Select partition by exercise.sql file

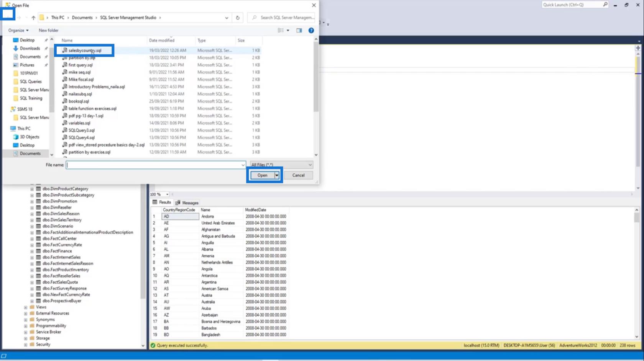pyautogui.click(x=89, y=152)
